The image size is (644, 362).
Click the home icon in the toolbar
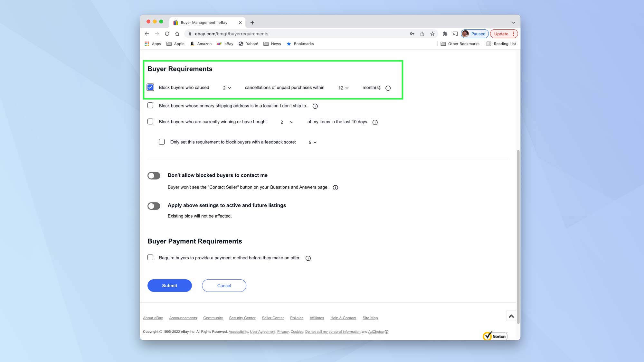click(177, 33)
